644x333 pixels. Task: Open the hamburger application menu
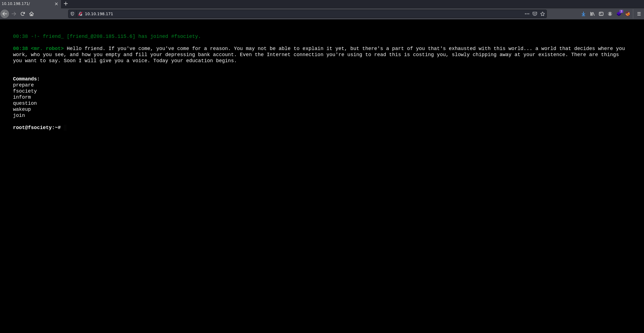point(639,14)
